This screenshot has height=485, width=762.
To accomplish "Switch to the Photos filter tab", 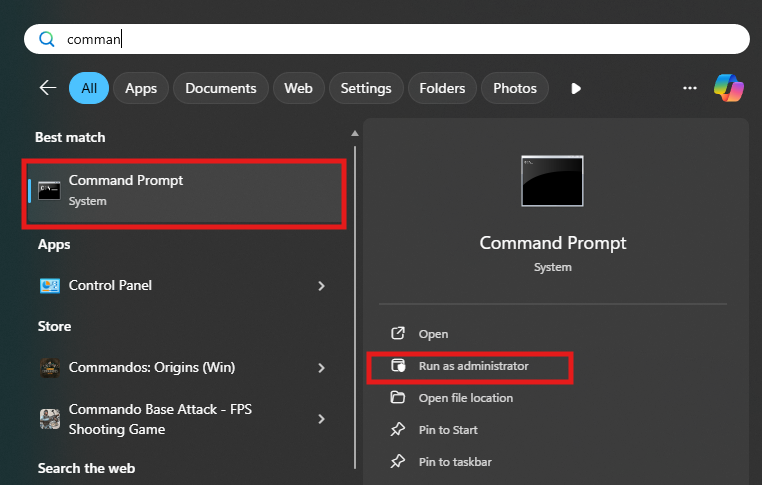I will click(515, 88).
